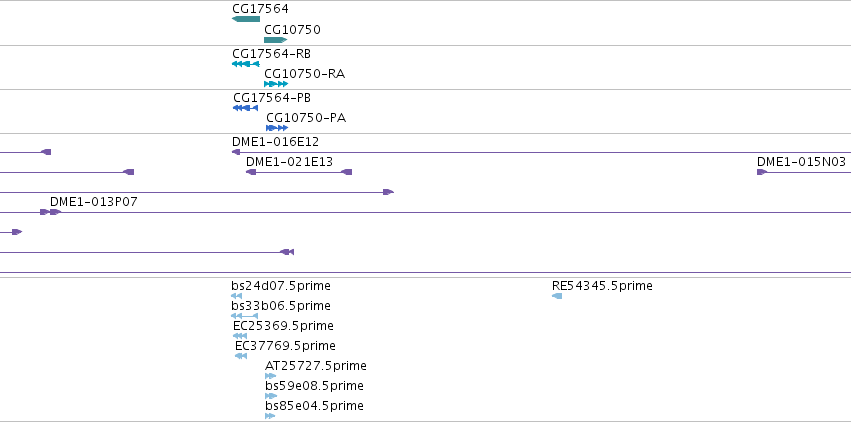Click the CG17564-RB transcript glyph

point(246,64)
